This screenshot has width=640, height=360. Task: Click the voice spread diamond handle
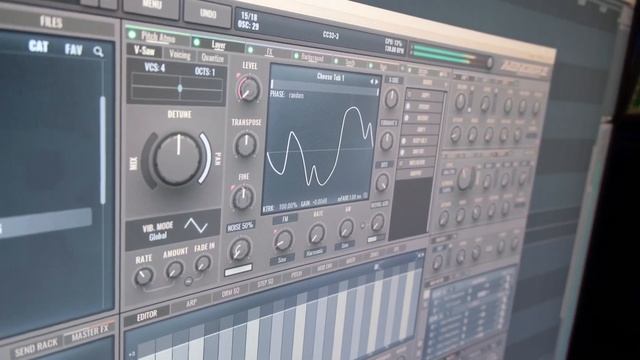point(180,88)
